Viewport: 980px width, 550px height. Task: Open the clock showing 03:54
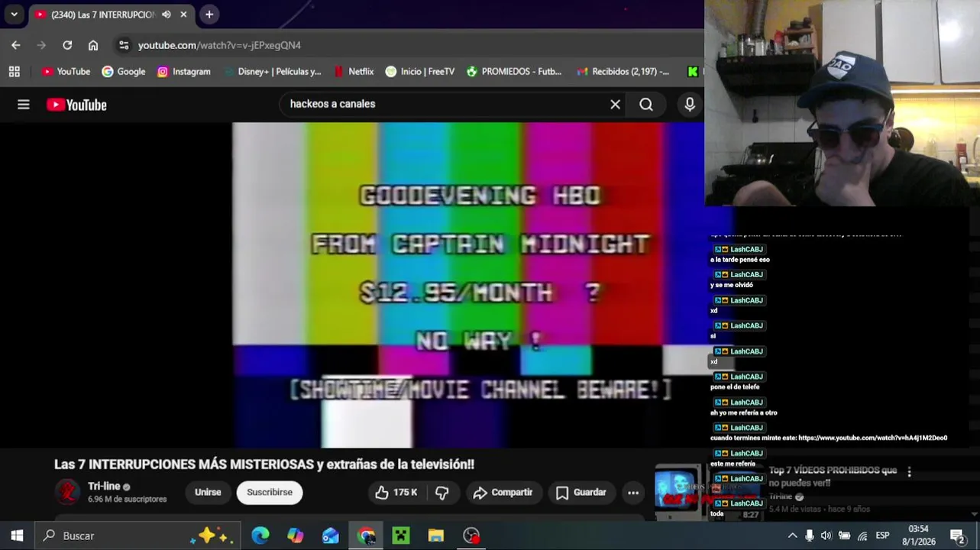[919, 535]
